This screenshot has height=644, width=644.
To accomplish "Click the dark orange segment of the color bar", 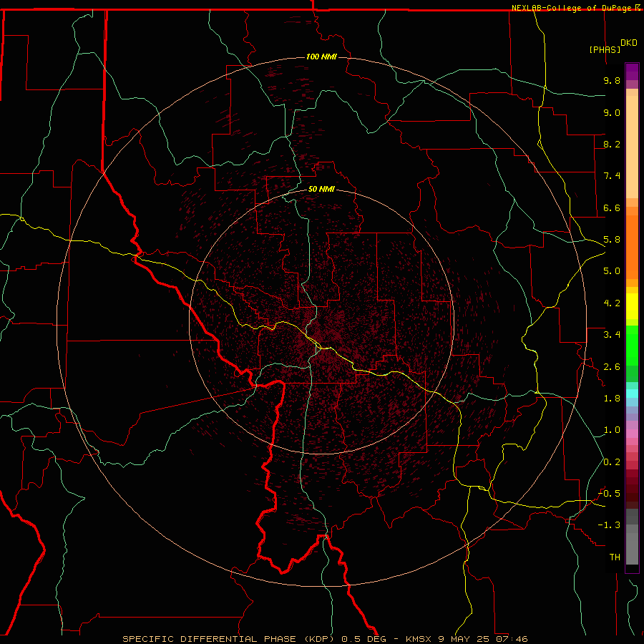I will click(632, 248).
